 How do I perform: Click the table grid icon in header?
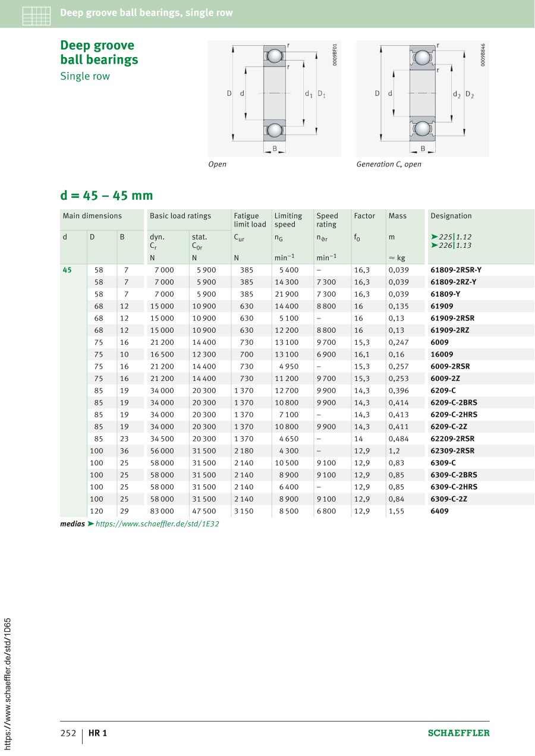pyautogui.click(x=36, y=15)
